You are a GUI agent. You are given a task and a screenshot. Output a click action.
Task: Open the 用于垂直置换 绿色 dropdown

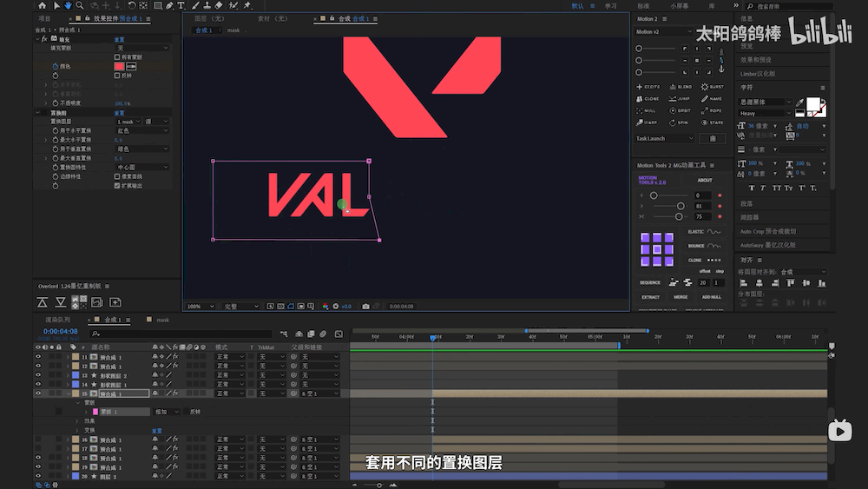pyautogui.click(x=142, y=149)
